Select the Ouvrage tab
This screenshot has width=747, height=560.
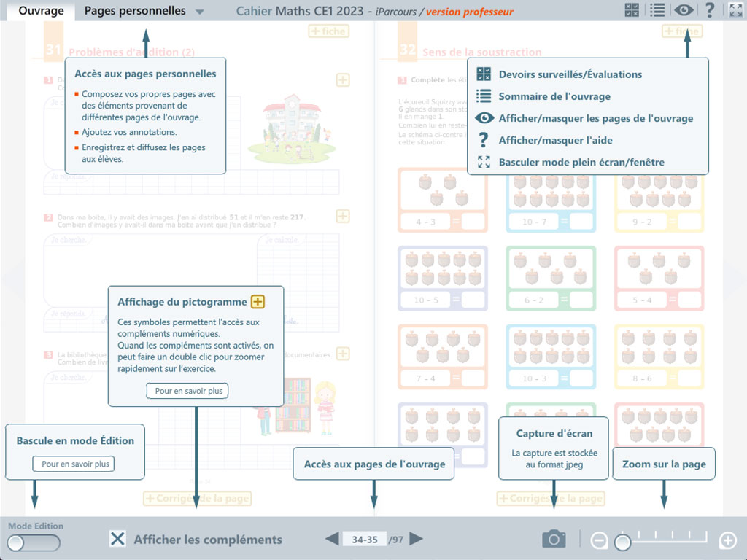point(41,11)
